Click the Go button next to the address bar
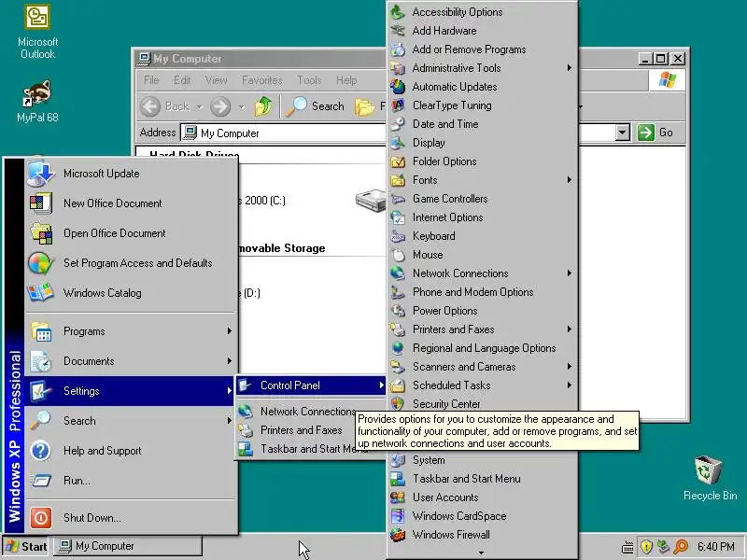Image resolution: width=747 pixels, height=560 pixels. coord(655,133)
